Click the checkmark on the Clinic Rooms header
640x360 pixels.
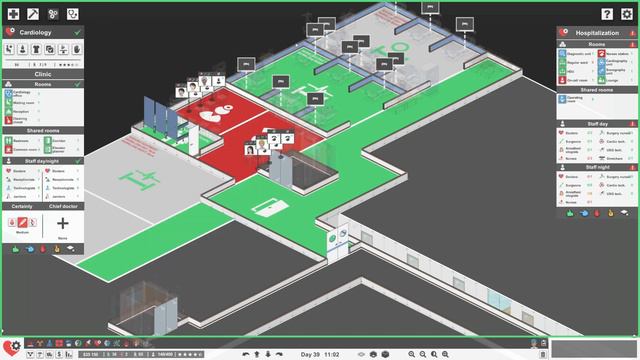coord(78,84)
